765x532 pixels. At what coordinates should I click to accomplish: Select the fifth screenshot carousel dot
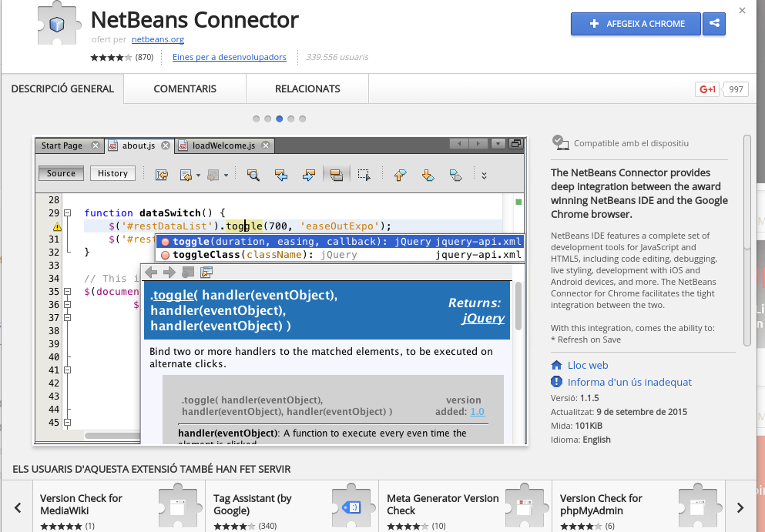(303, 119)
